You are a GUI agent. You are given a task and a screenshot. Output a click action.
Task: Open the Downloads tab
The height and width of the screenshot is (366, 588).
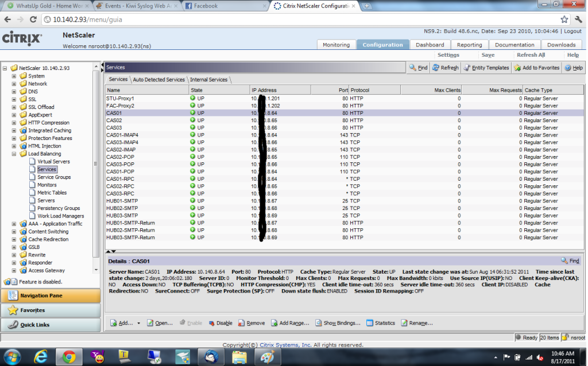coord(561,45)
